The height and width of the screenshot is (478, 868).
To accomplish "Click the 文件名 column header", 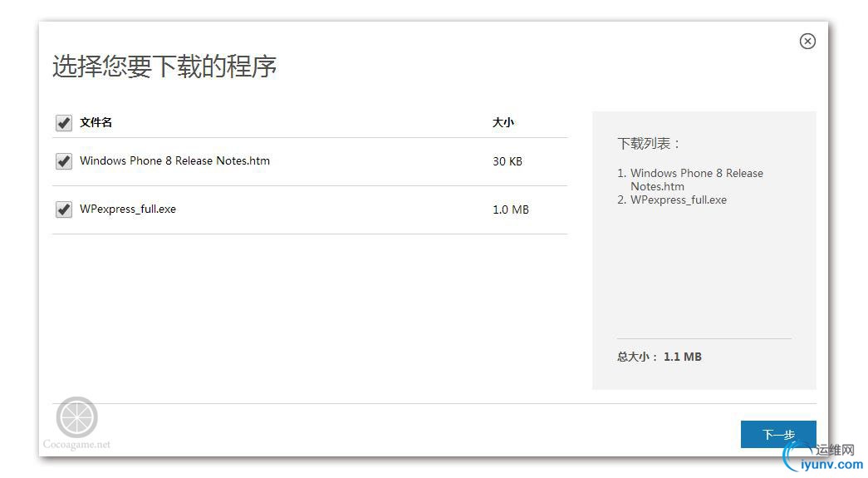I will click(96, 123).
